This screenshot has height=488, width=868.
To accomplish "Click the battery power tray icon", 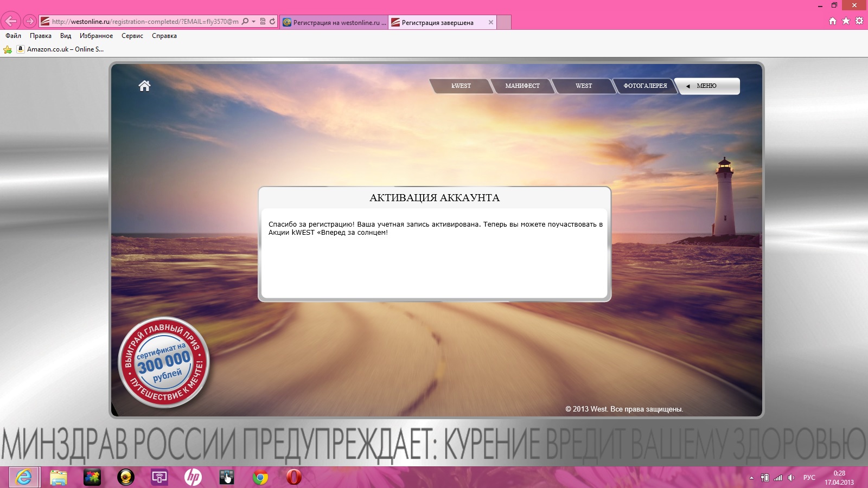I will pos(765,478).
